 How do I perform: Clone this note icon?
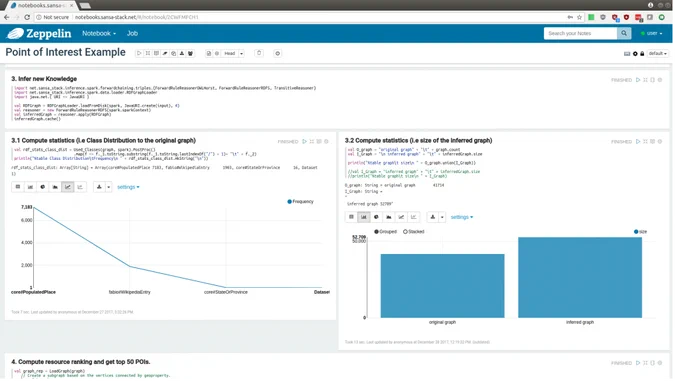click(x=173, y=53)
